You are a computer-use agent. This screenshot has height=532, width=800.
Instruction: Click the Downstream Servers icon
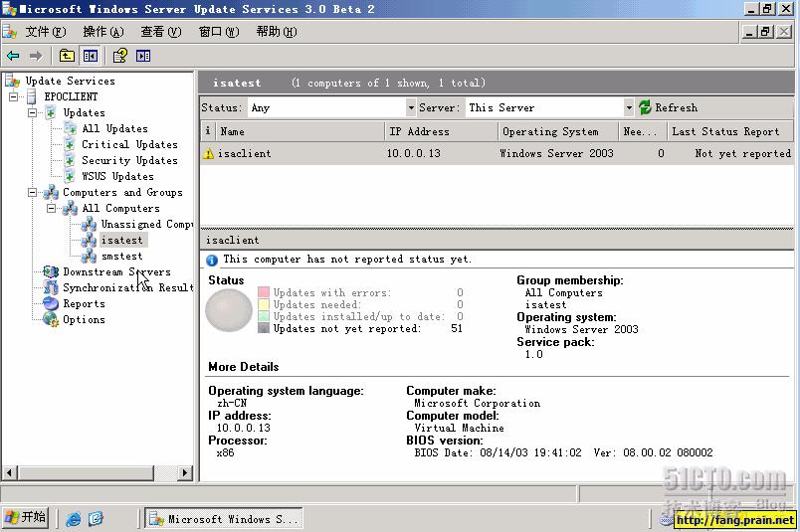click(51, 271)
